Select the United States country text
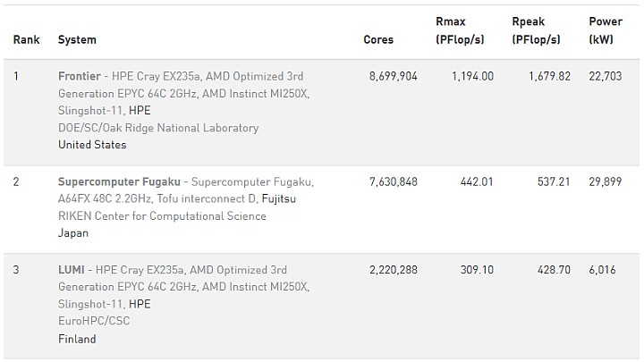This screenshot has width=644, height=362. tap(92, 145)
